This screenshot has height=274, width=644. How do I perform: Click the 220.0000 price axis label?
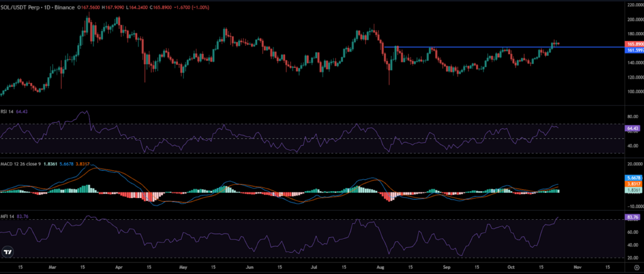tap(635, 5)
